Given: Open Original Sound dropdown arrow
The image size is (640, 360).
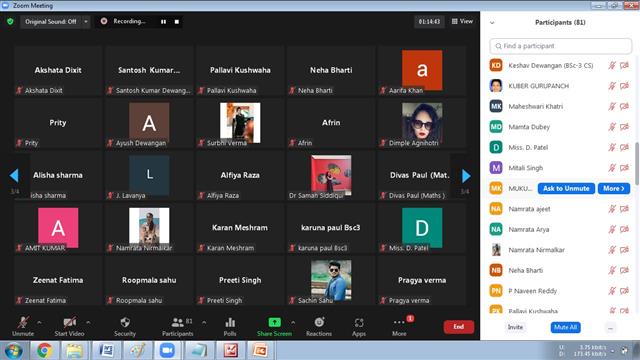Looking at the screenshot, I should (x=86, y=22).
